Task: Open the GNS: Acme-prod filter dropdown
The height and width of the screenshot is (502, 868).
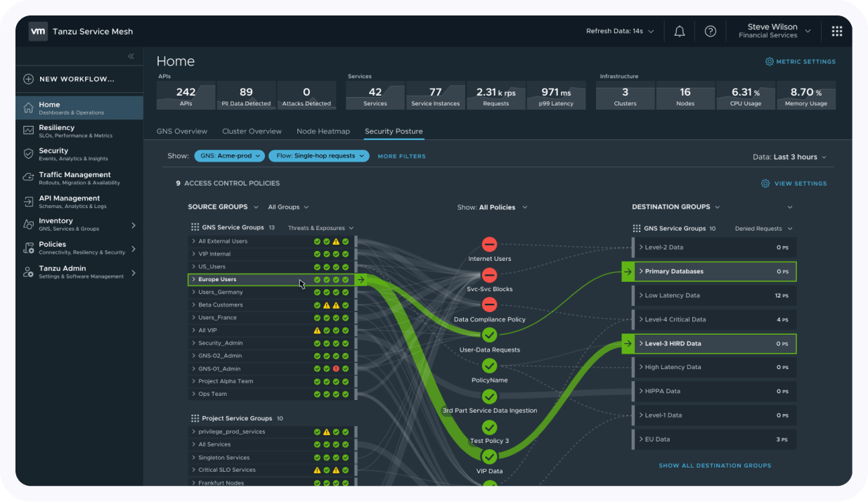Action: (230, 156)
